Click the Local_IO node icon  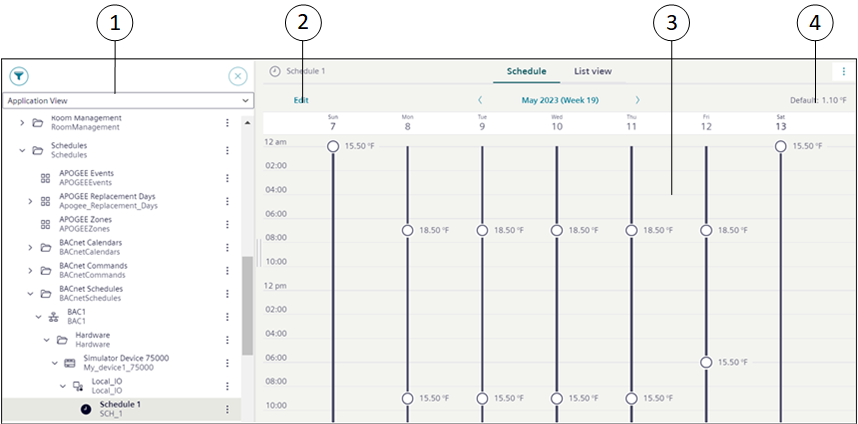[77, 385]
